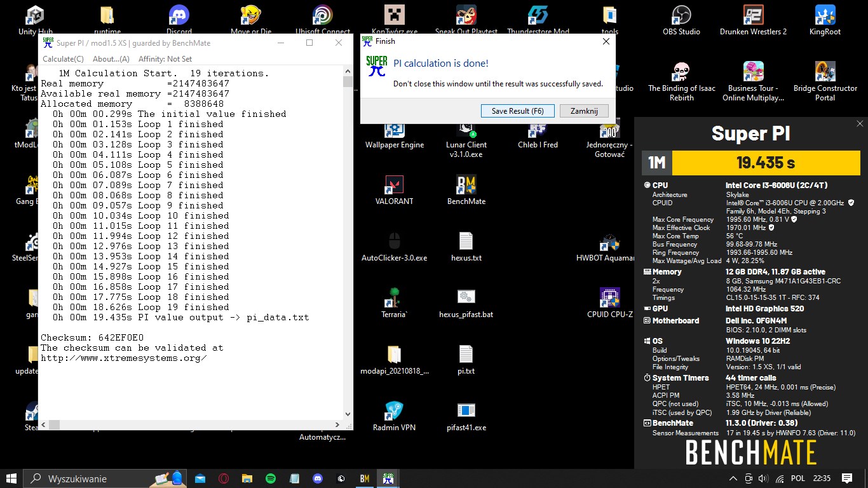Open File Explorer from the taskbar
Screen dimensions: 868x488
tap(247, 478)
